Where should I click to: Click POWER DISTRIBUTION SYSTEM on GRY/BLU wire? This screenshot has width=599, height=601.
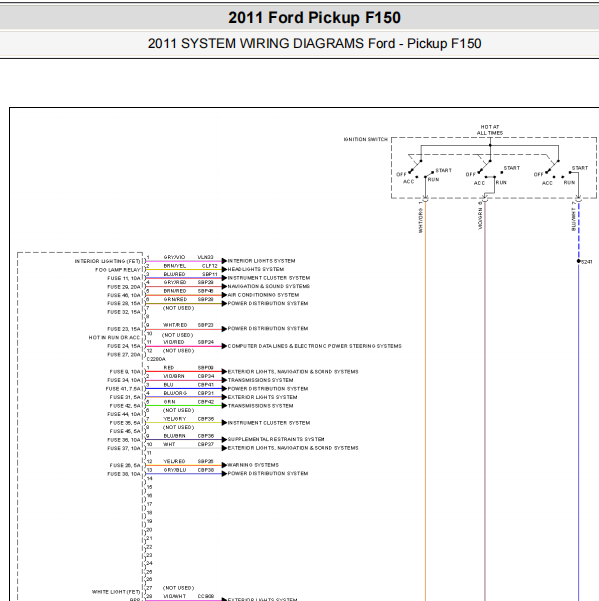click(x=268, y=474)
